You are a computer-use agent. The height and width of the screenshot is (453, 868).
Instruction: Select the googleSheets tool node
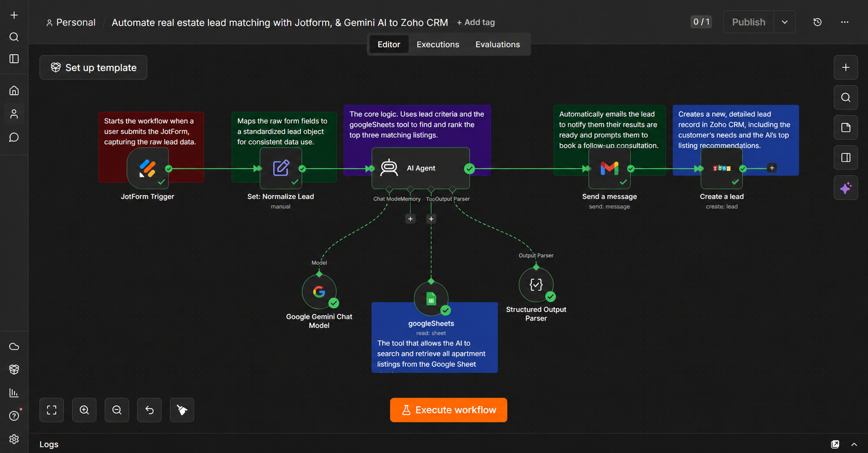[x=431, y=299]
